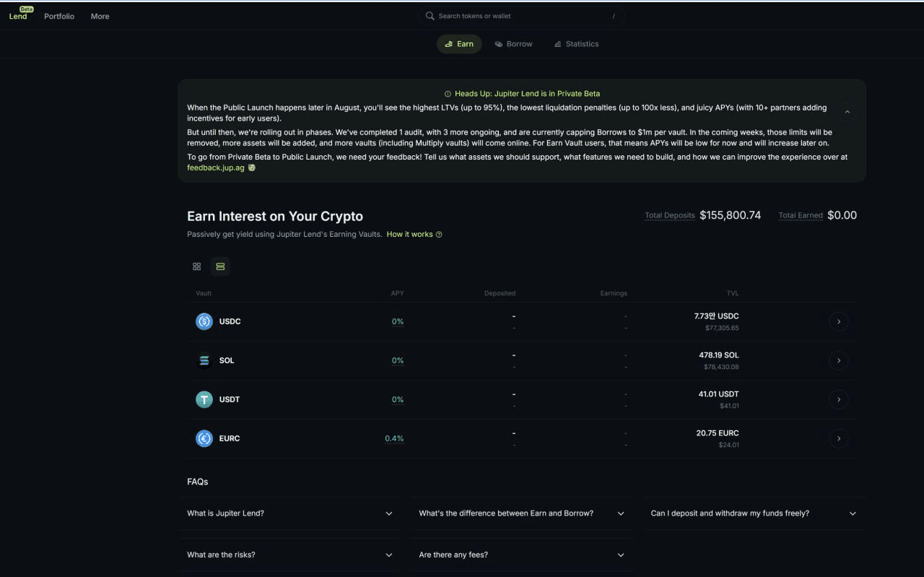Open the More menu

point(100,16)
